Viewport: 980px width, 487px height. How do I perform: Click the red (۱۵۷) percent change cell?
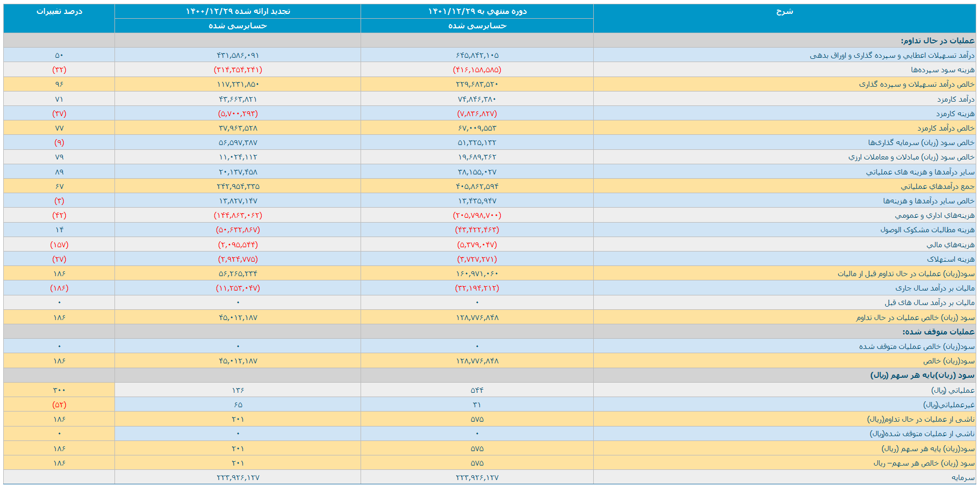tap(59, 245)
